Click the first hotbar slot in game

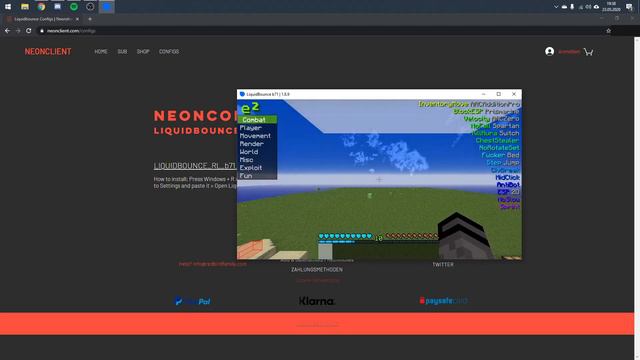pos(325,251)
